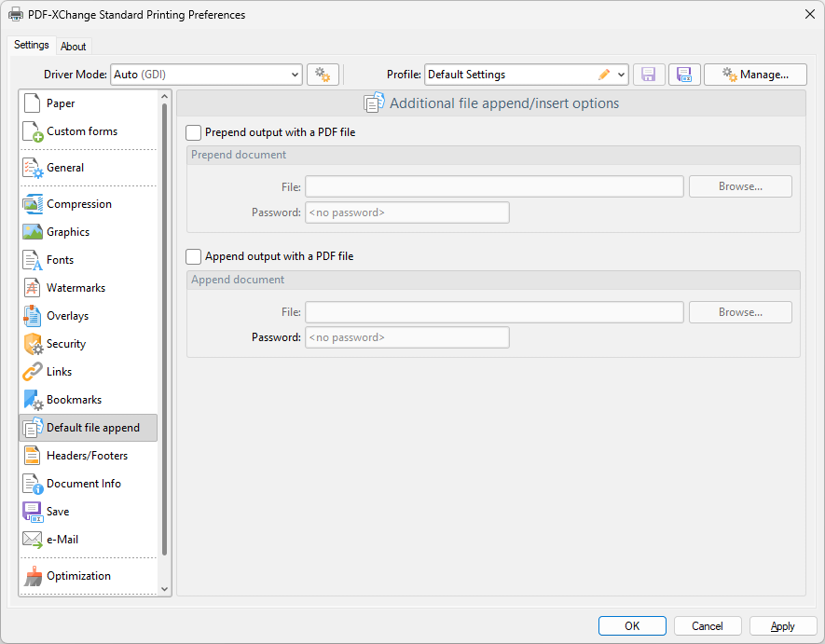Click the save profile as icon

(684, 75)
